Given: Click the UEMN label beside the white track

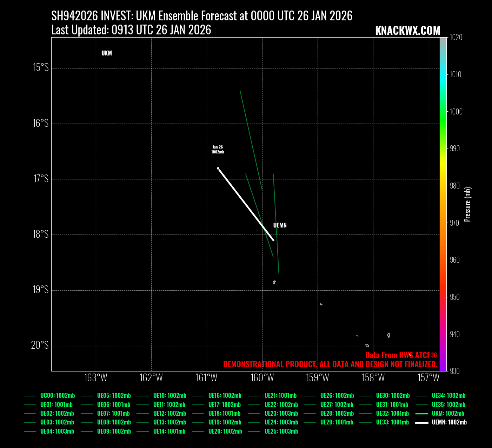Looking at the screenshot, I should click(x=280, y=225).
